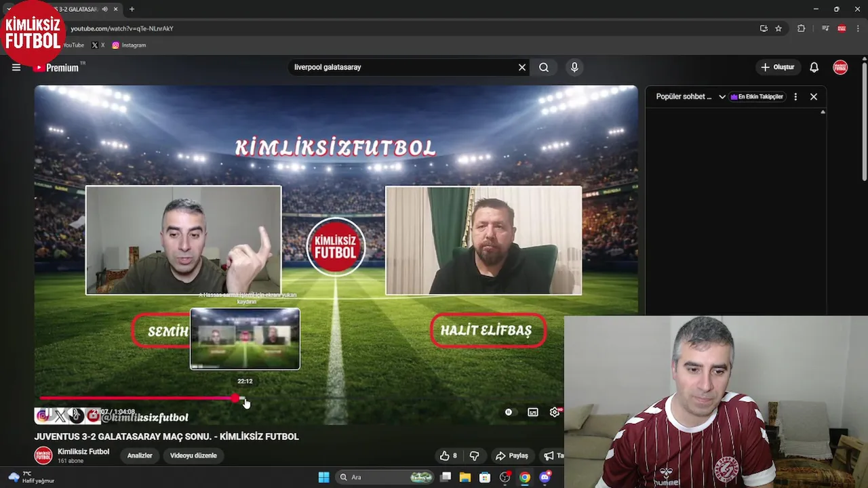Click the taskbar Ara search box
This screenshot has height=488, width=868.
pyautogui.click(x=385, y=477)
